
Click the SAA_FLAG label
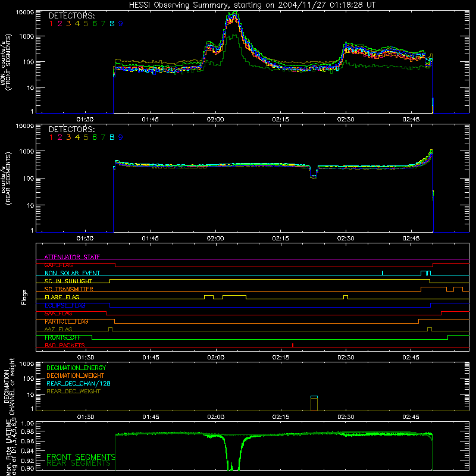pyautogui.click(x=58, y=314)
